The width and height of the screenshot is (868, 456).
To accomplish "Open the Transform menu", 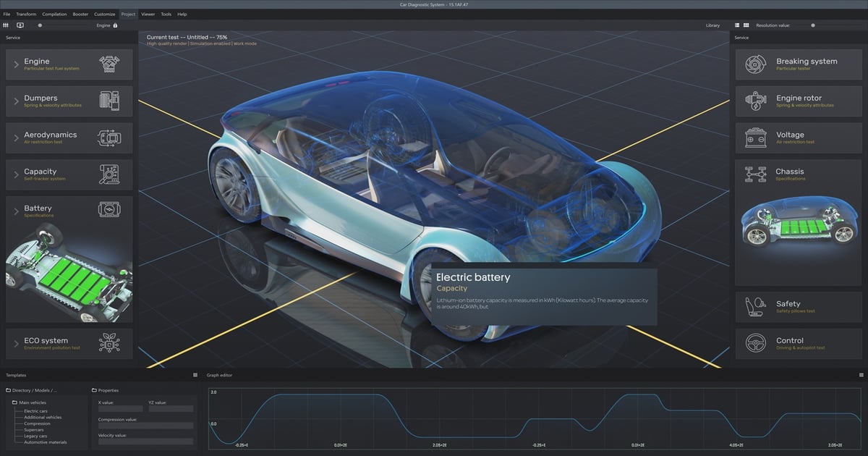I will [x=26, y=14].
